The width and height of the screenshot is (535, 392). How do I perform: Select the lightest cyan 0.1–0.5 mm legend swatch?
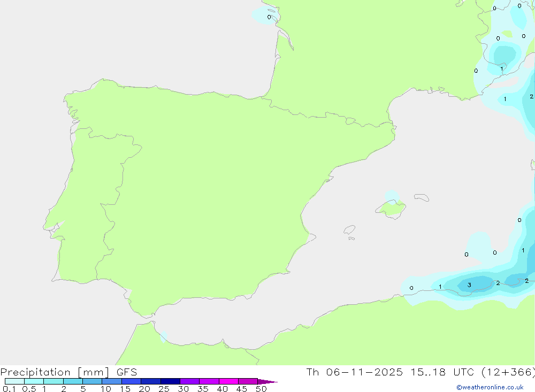click(14, 381)
